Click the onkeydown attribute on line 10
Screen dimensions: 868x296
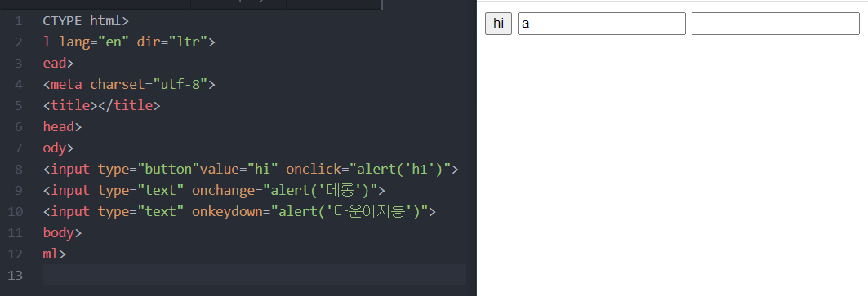[x=310, y=211]
